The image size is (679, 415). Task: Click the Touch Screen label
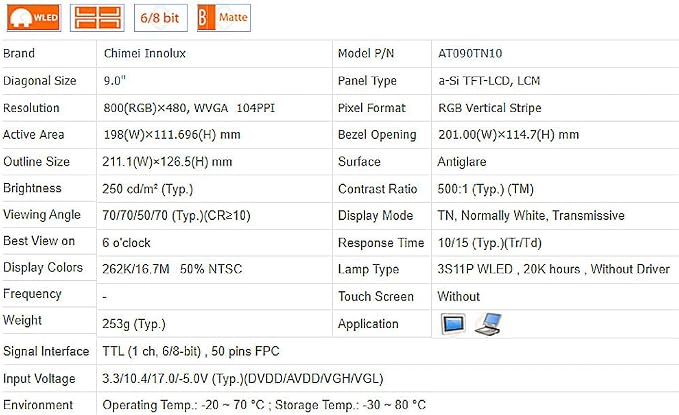coord(376,296)
